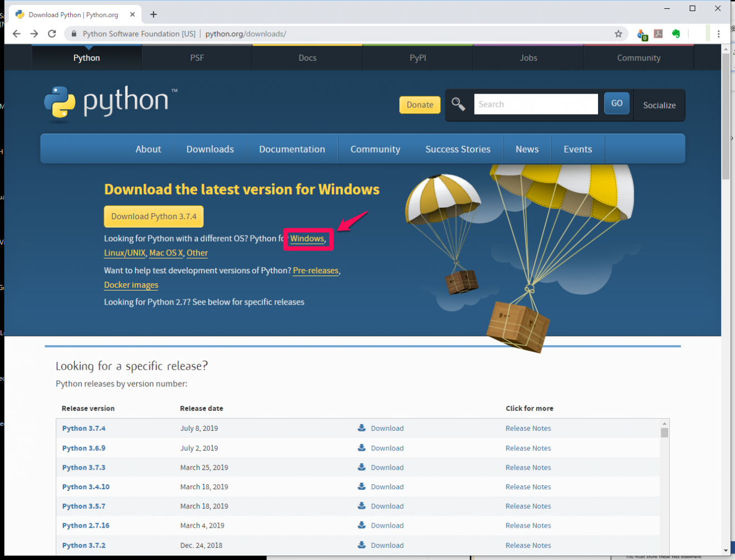The image size is (735, 560).
Task: Follow the highlighted Windows link
Action: point(307,239)
